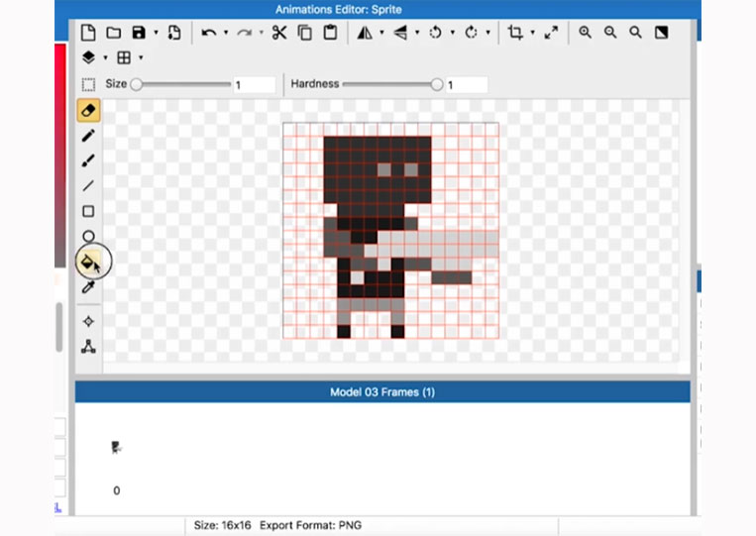Image resolution: width=756 pixels, height=536 pixels.
Task: Flip the sprite vertically
Action: 400,33
